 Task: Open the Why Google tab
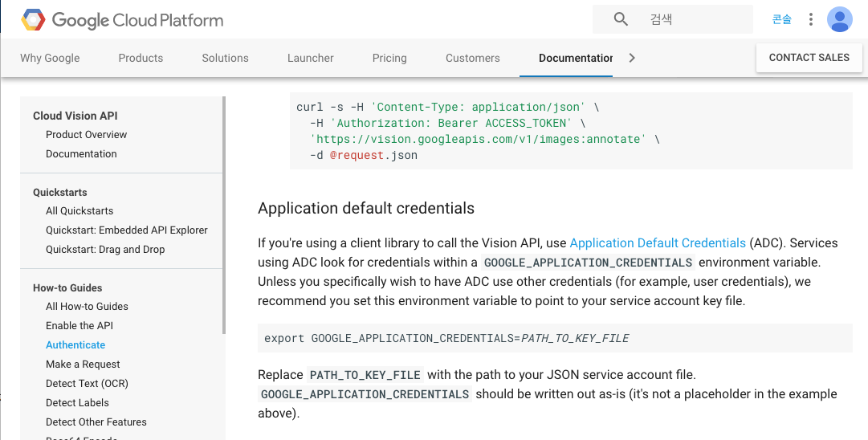pyautogui.click(x=50, y=58)
